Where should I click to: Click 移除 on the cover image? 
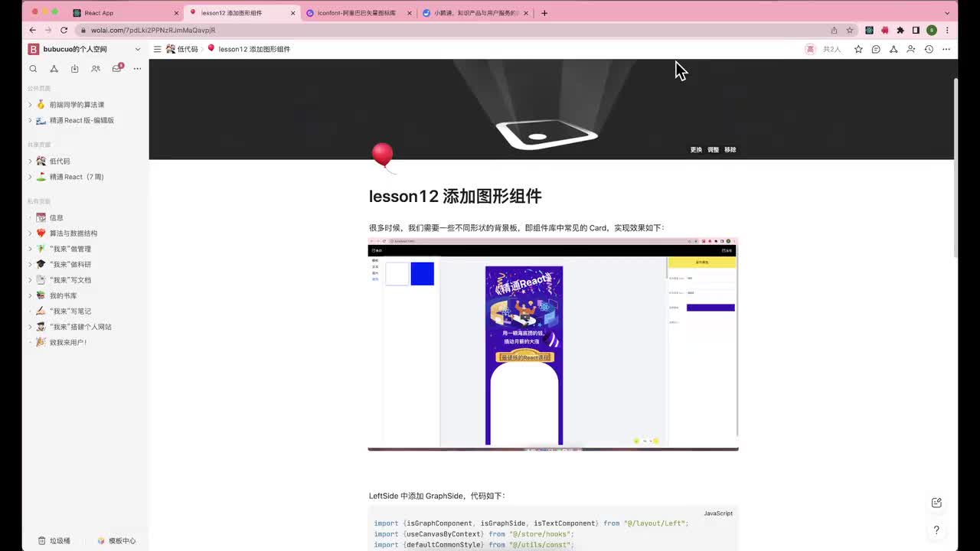tap(730, 150)
